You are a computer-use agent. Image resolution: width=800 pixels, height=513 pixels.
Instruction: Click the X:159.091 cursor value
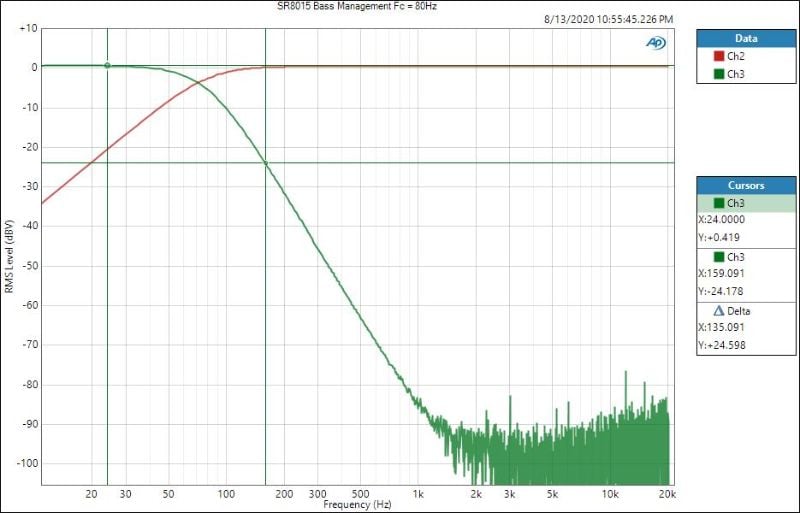coord(720,273)
